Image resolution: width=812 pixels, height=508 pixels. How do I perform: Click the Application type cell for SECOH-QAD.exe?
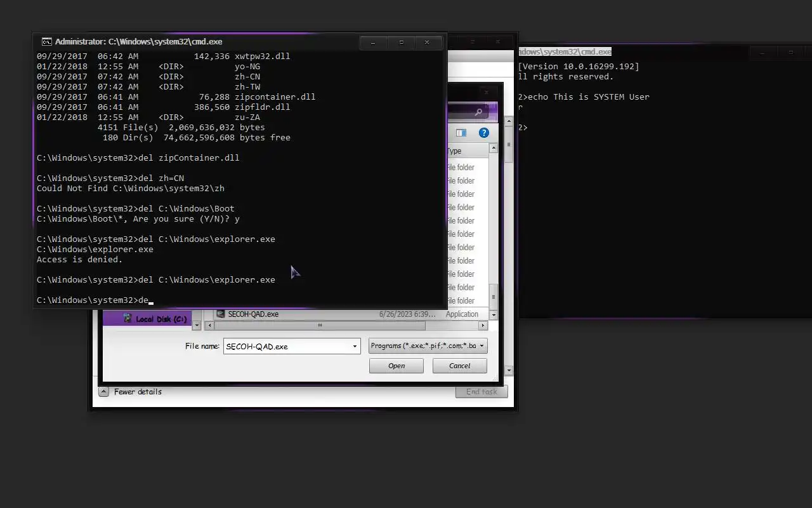pyautogui.click(x=462, y=314)
